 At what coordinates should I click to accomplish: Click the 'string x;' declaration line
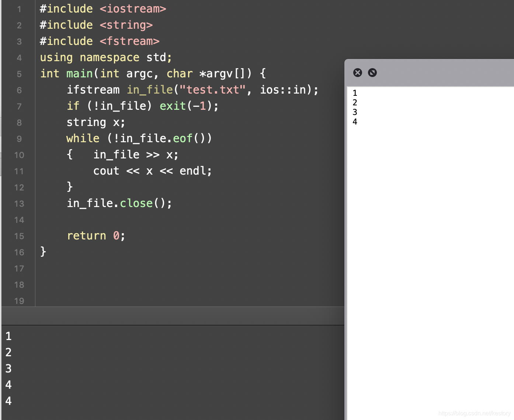(96, 122)
